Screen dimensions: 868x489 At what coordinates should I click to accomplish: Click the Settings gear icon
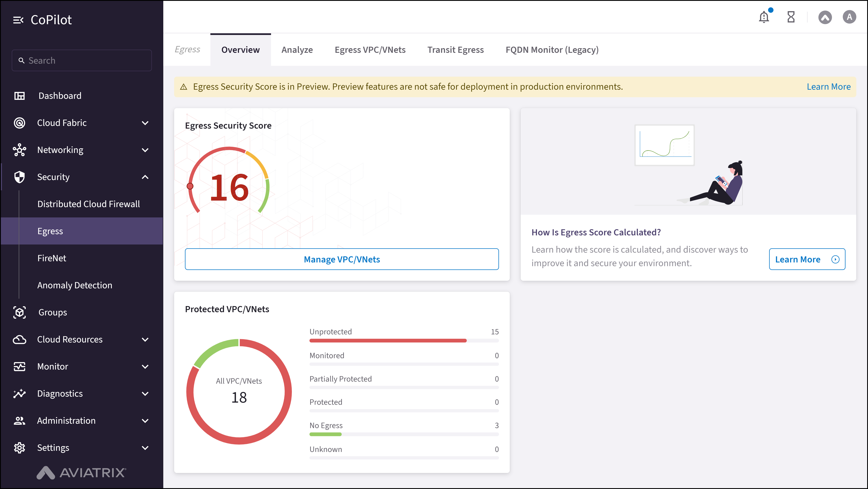point(20,448)
